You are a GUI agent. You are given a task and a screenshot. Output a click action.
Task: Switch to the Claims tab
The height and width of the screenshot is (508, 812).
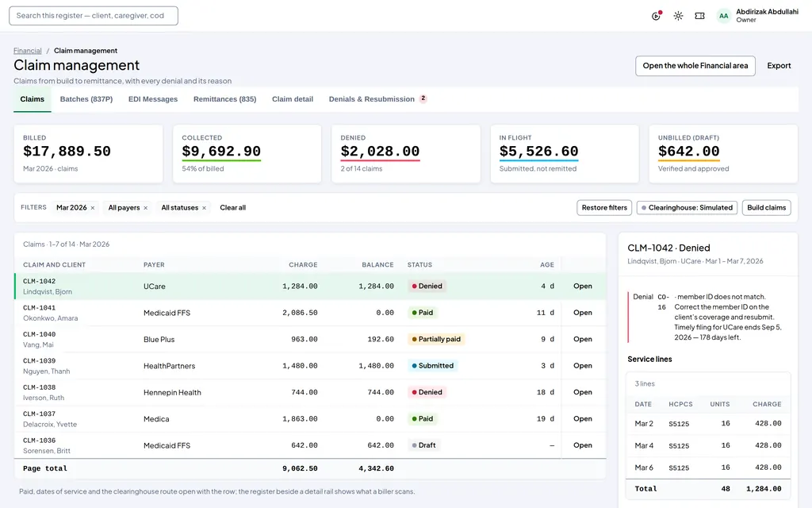(32, 99)
